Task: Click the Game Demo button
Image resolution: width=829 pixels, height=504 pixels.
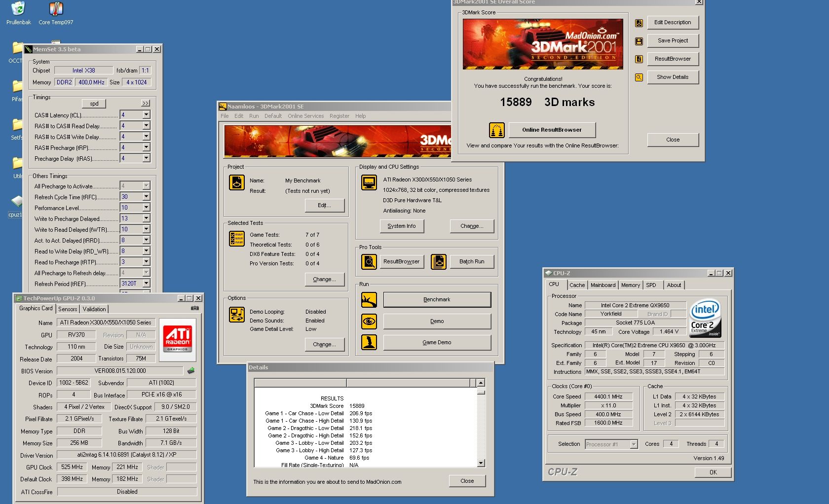Action: click(437, 342)
